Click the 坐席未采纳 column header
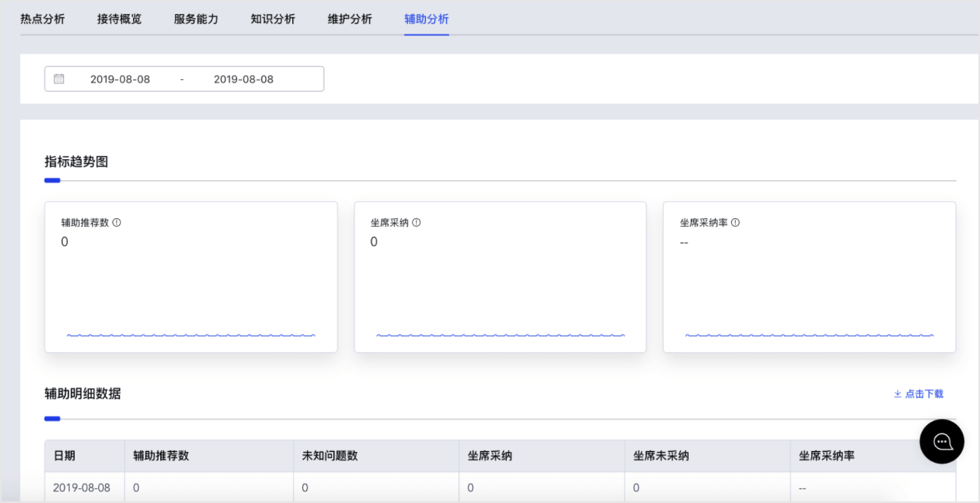This screenshot has width=980, height=503. 707,456
